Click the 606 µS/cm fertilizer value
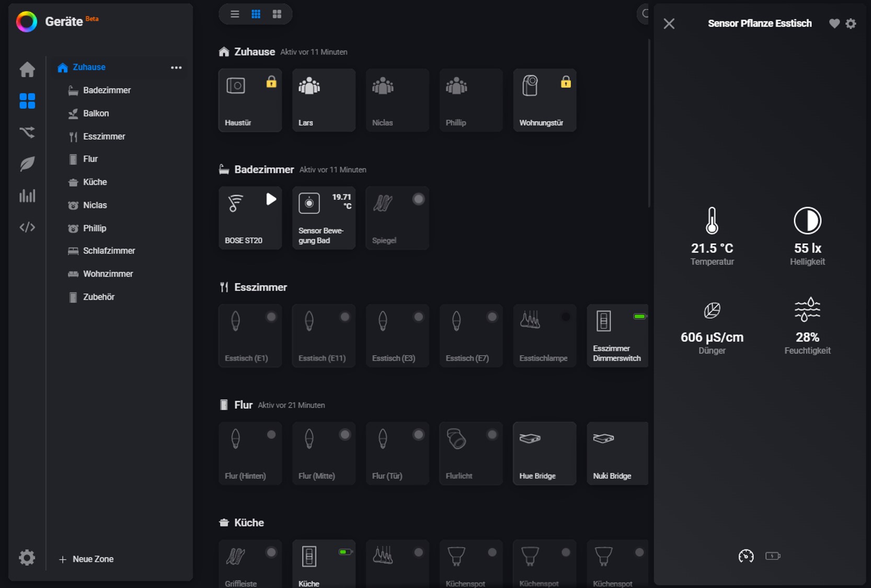 click(x=712, y=338)
